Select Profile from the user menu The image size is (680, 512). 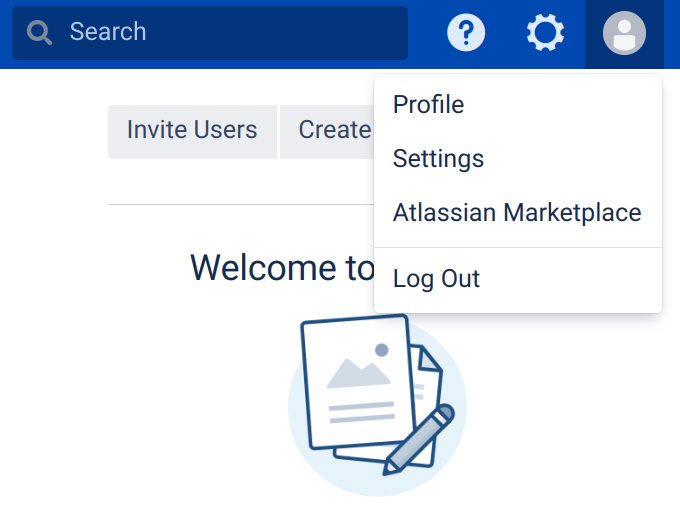tap(428, 104)
